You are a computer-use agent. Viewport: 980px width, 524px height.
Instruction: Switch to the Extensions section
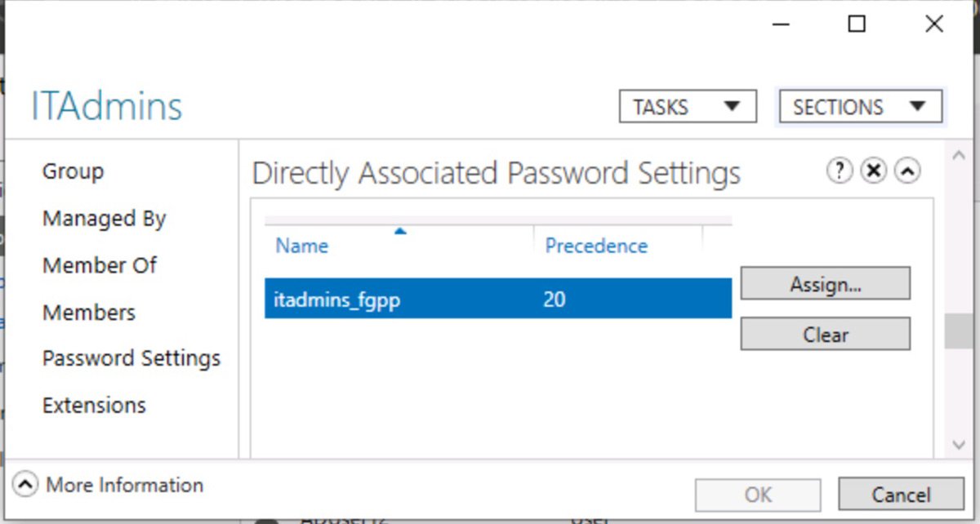tap(94, 406)
